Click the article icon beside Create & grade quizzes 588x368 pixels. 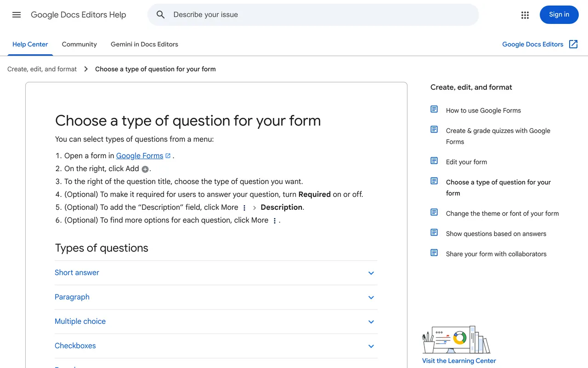coord(434,129)
